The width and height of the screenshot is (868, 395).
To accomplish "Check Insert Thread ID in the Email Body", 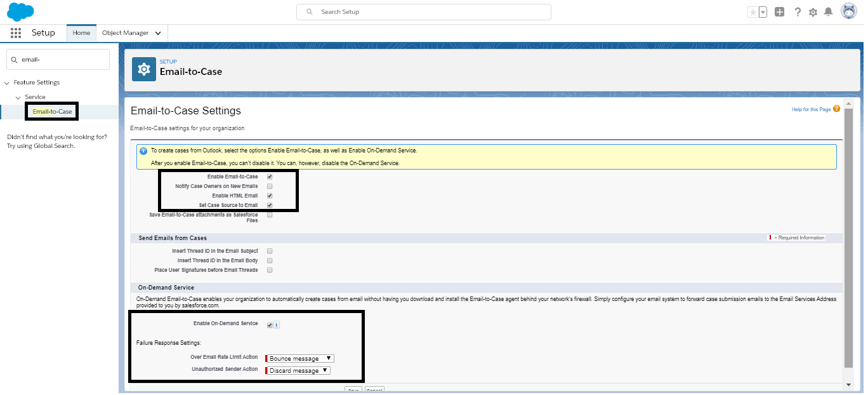I will pos(270,260).
